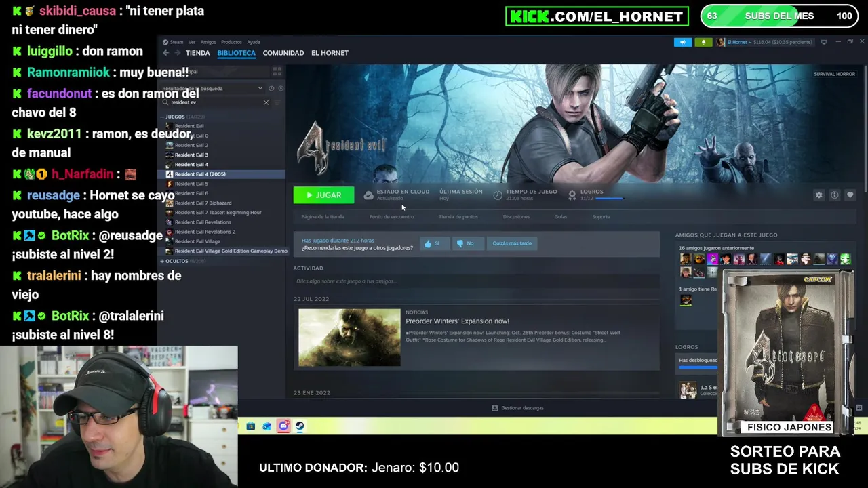Click the blue announcements megaphone icon
The height and width of the screenshot is (488, 868).
click(683, 42)
